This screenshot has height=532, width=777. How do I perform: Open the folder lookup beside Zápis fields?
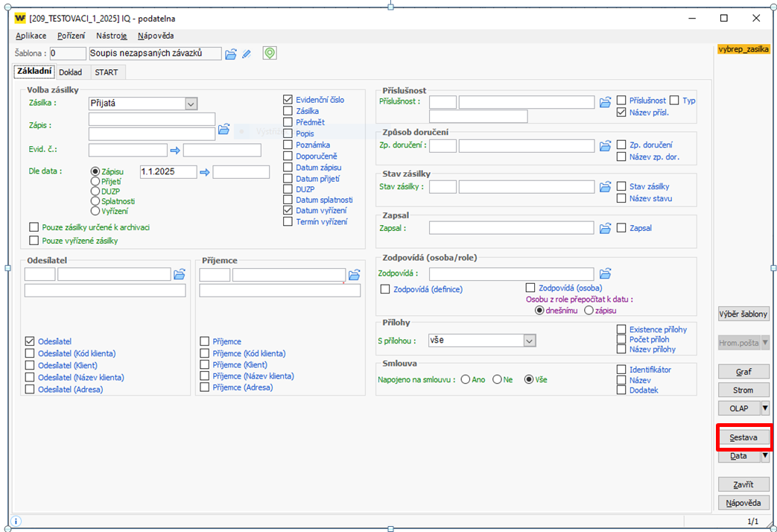[224, 130]
